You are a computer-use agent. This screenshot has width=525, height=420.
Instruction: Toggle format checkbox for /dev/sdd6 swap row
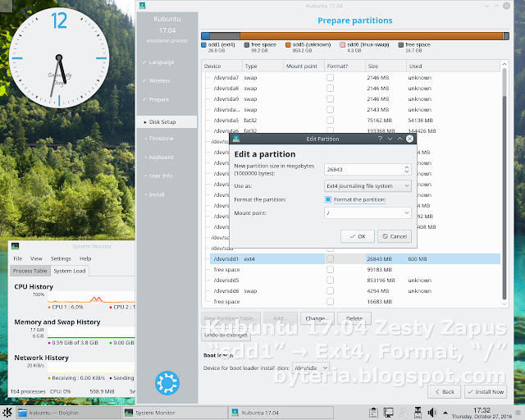[x=330, y=290]
